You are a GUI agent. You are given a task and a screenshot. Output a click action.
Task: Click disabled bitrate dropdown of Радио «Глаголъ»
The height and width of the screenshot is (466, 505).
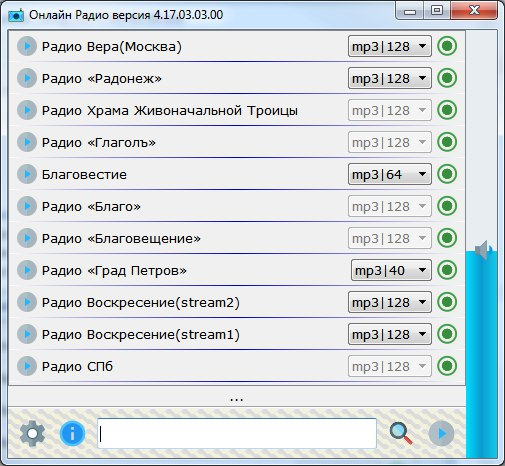[x=390, y=142]
